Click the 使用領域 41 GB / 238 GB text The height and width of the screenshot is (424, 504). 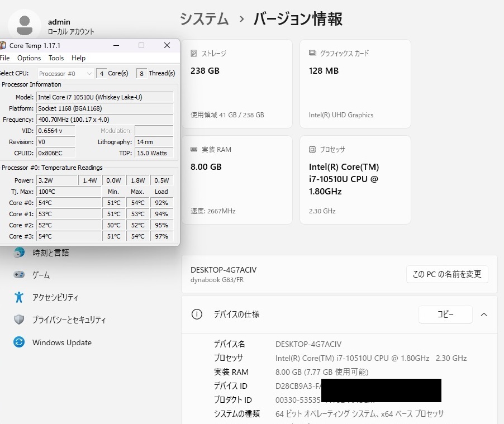coord(227,115)
